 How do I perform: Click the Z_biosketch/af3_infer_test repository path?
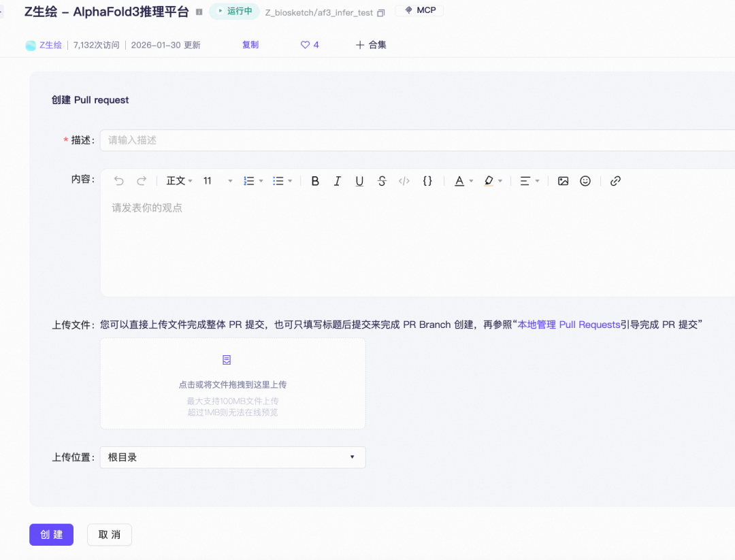click(319, 13)
